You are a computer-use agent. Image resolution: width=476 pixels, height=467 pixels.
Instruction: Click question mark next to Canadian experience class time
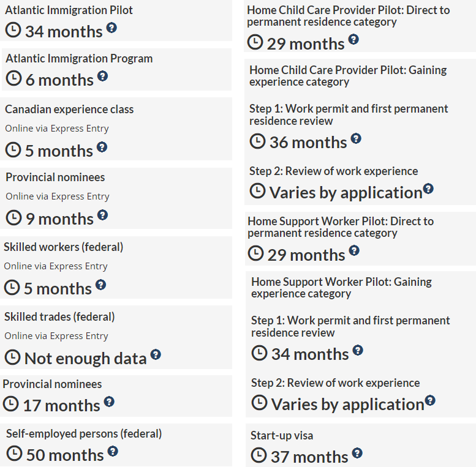coord(102,147)
